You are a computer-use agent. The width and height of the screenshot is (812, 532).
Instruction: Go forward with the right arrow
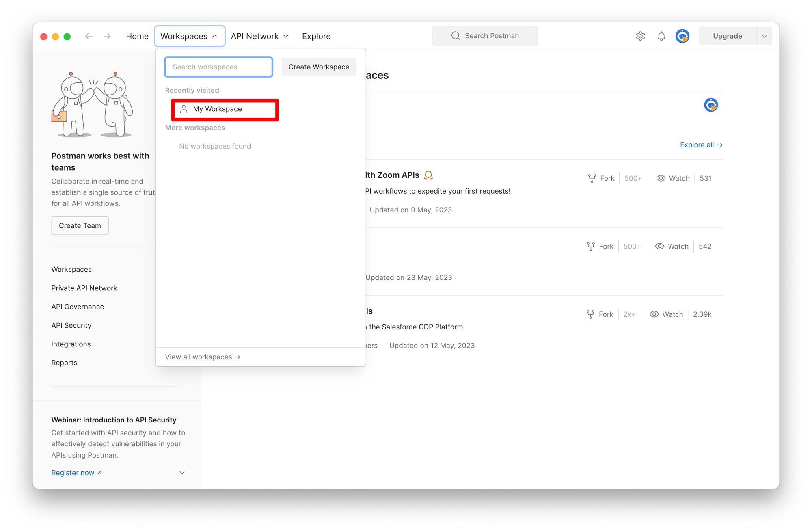(107, 36)
